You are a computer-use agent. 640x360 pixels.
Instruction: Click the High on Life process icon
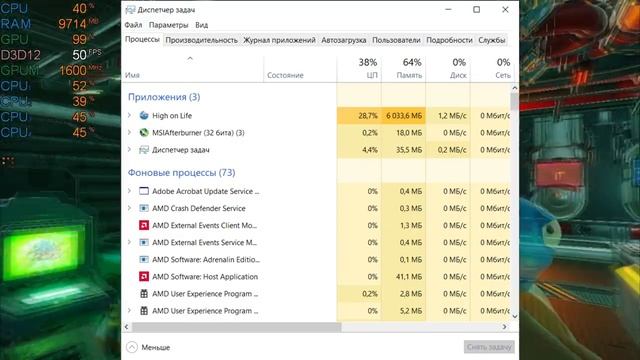(144, 116)
